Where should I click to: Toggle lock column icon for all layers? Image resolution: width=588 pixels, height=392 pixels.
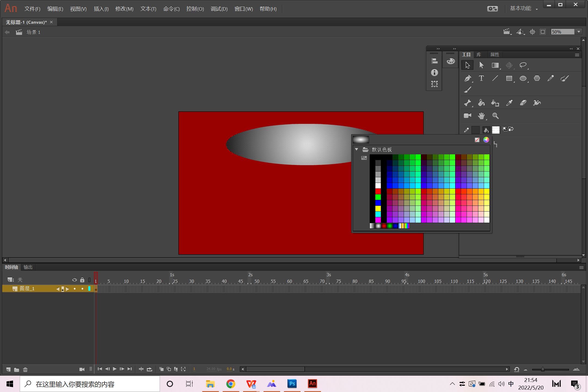(x=82, y=280)
